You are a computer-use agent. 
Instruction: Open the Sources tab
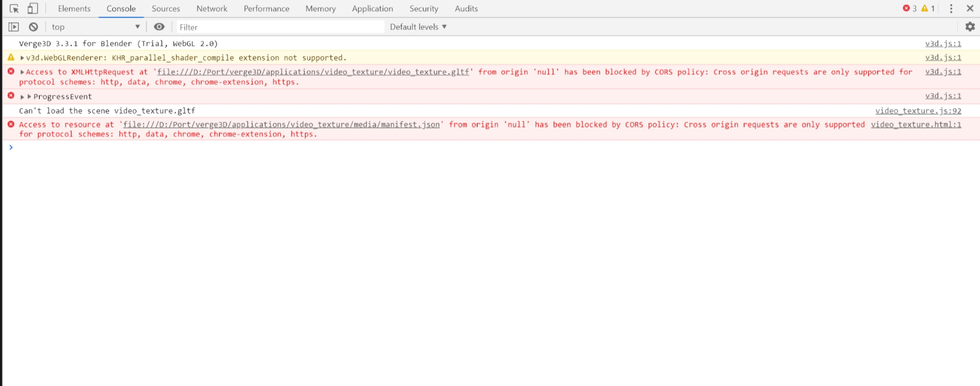point(166,8)
